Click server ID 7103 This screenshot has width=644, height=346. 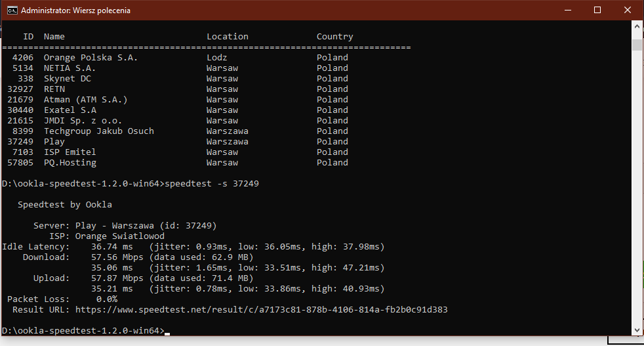(23, 152)
